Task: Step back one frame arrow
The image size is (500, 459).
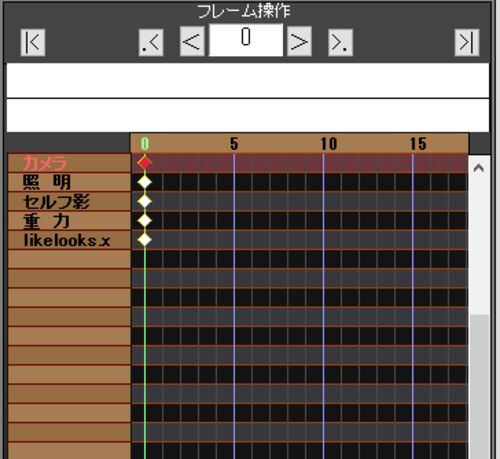Action: click(x=192, y=41)
